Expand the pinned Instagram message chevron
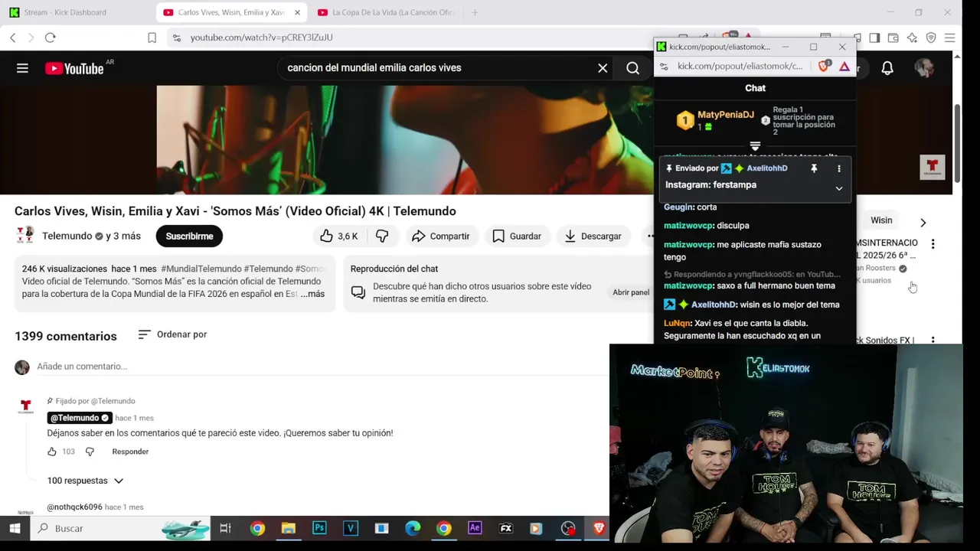Image resolution: width=980 pixels, height=551 pixels. click(839, 188)
